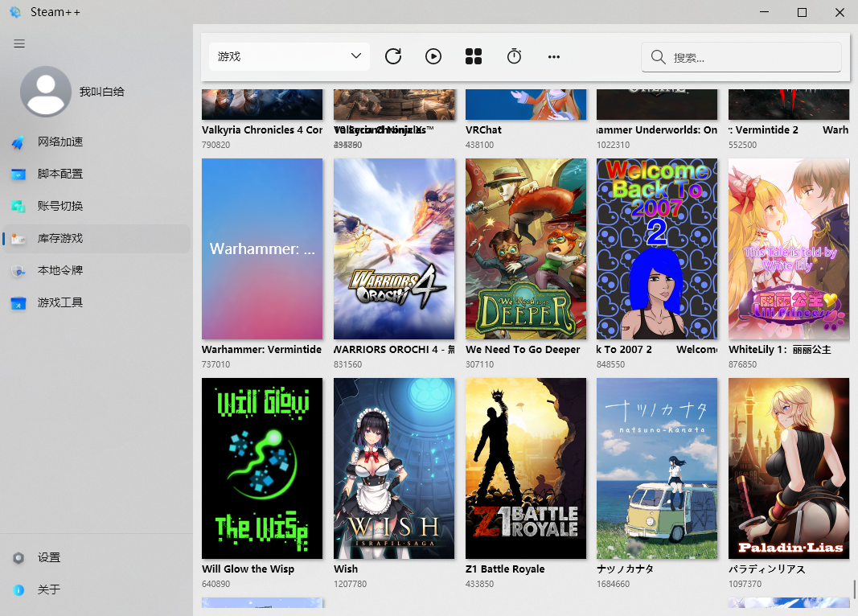Screen dimensions: 858x616
Task: Open 游戏工具 page
Action: (x=96, y=302)
